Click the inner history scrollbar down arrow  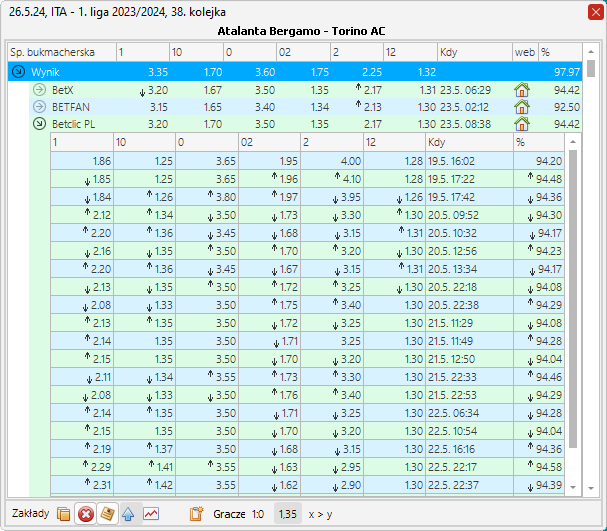(573, 486)
